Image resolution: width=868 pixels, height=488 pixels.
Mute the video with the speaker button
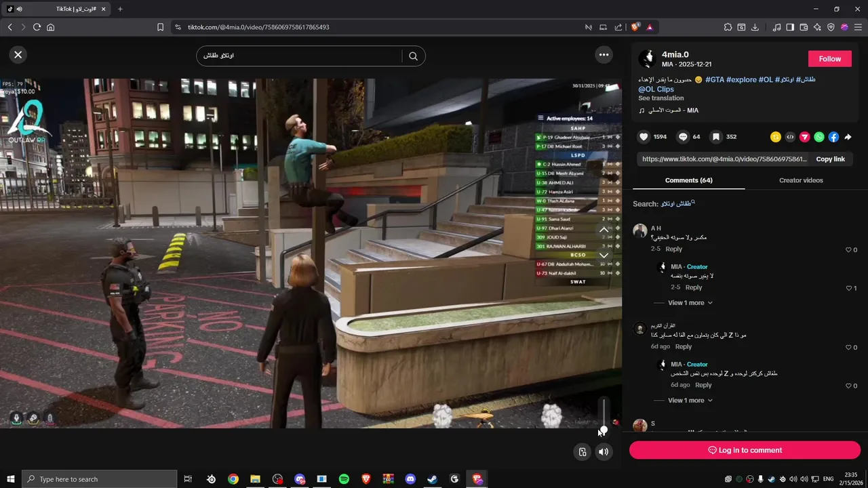[x=604, y=452]
